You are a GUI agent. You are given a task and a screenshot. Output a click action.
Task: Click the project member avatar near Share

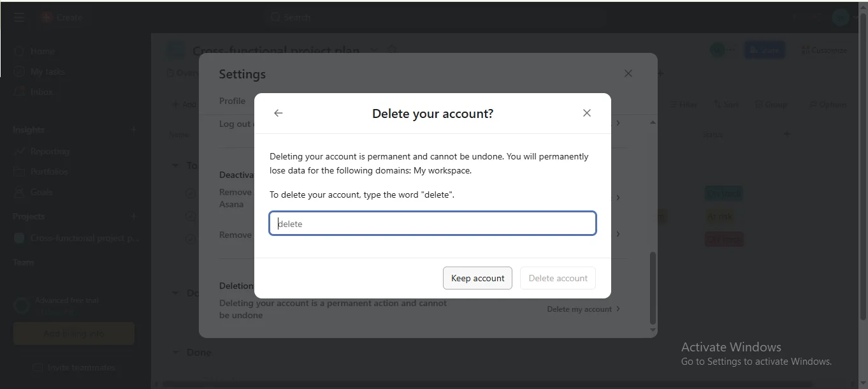(718, 50)
